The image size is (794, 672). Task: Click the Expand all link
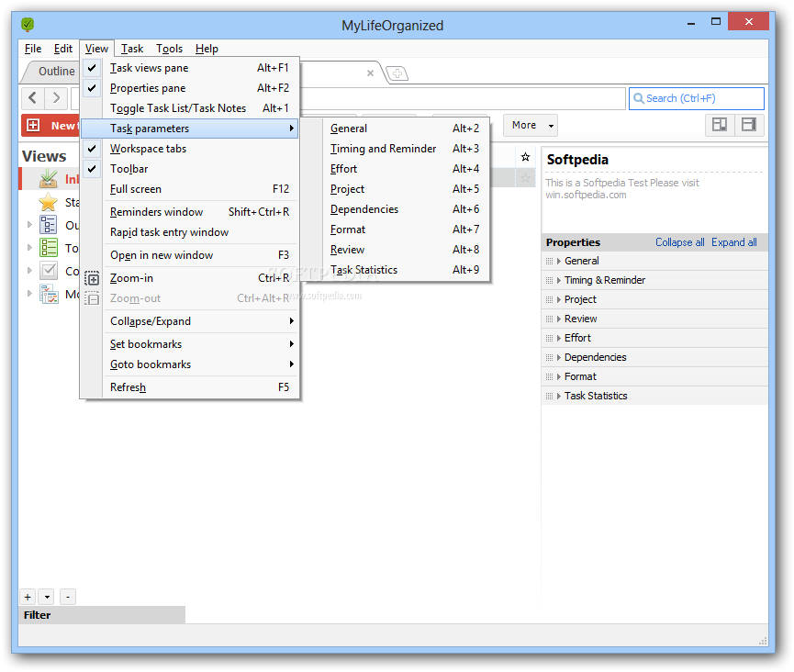(733, 242)
